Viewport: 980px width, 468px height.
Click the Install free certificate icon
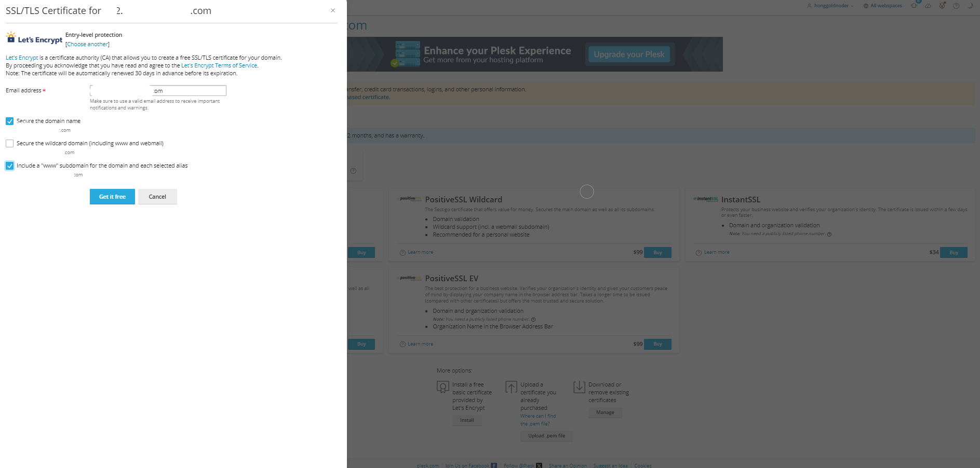[443, 387]
